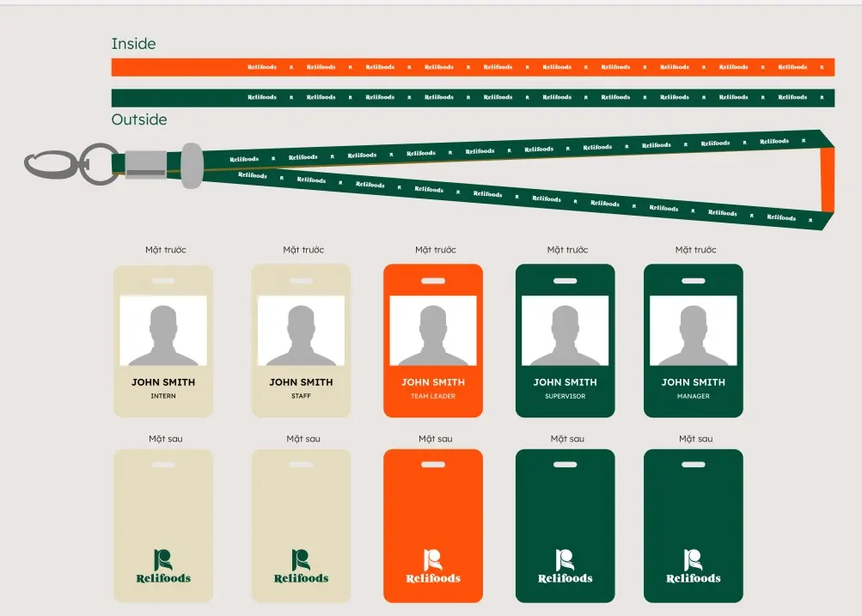862x616 pixels.
Task: Click the strap slot on the Supervisor badge front
Action: 565,281
